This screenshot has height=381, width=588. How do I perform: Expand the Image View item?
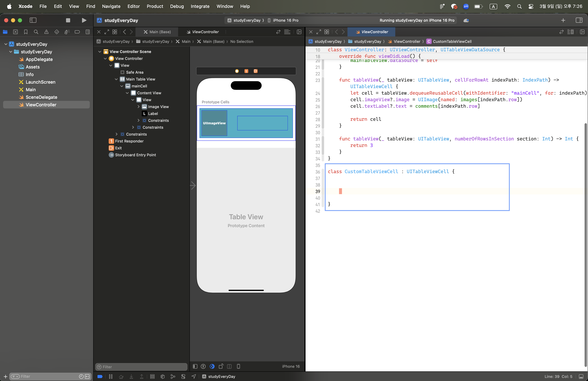(138, 107)
